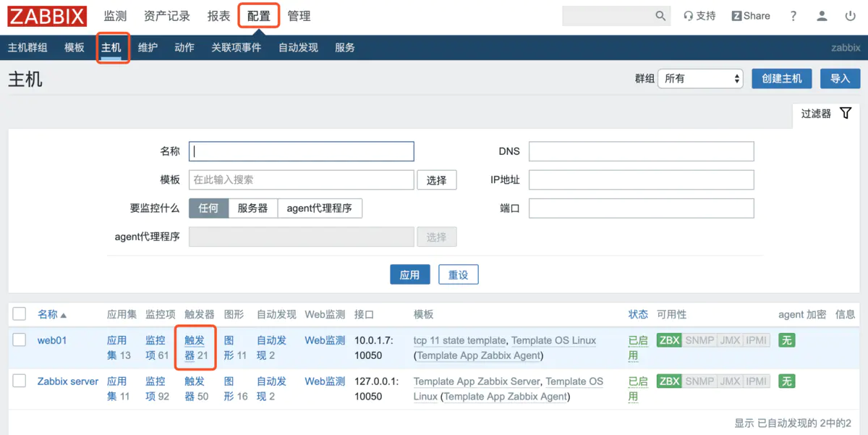Open the 管理 top menu
The width and height of the screenshot is (868, 435).
[299, 16]
